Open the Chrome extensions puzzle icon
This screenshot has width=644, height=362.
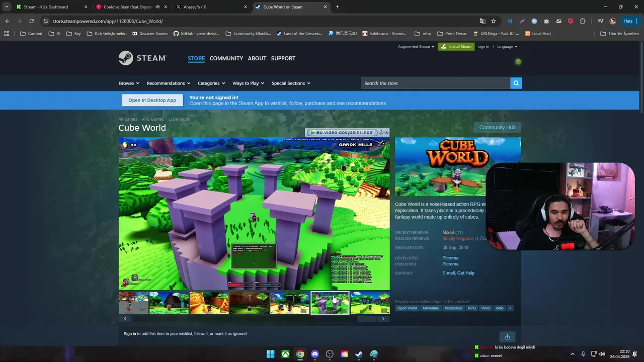coord(583,21)
